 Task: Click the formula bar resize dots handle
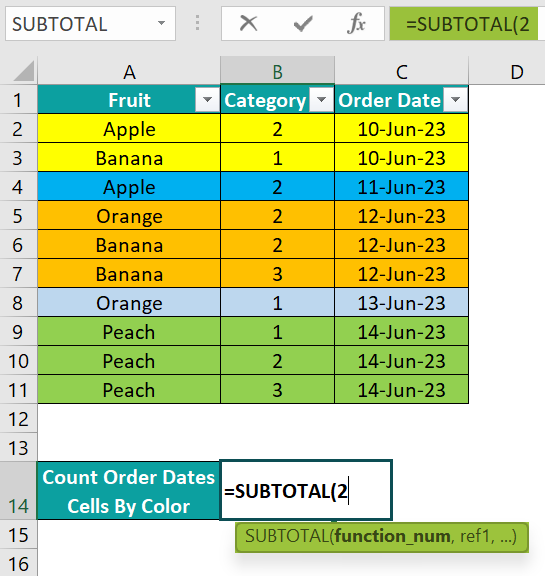click(x=198, y=23)
